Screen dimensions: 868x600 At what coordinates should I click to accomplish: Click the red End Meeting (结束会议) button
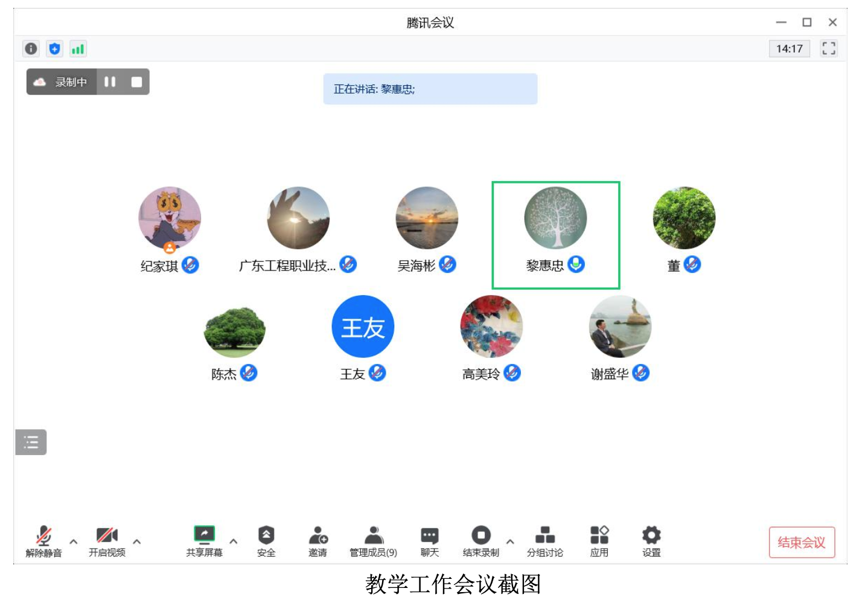click(801, 542)
